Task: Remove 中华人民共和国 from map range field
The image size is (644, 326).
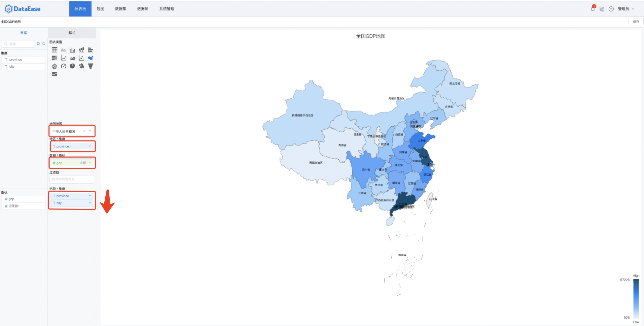Action: tap(84, 131)
